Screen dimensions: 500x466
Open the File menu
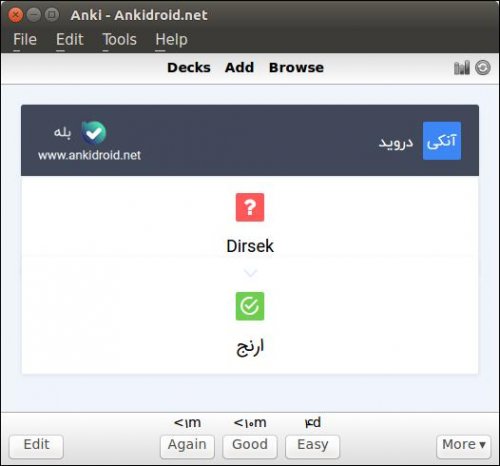pos(25,40)
